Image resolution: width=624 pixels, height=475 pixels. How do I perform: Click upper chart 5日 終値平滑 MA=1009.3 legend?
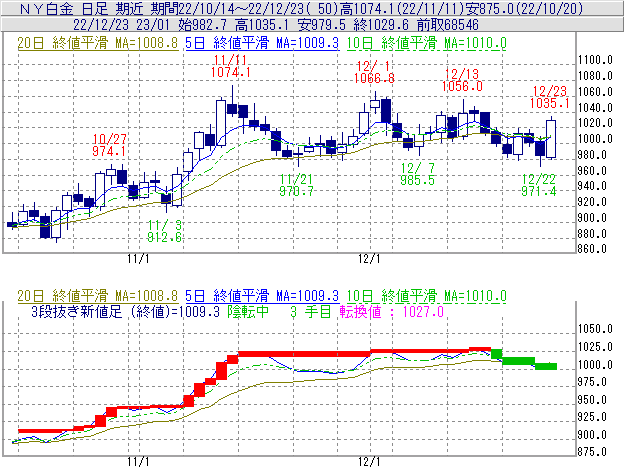[262, 43]
